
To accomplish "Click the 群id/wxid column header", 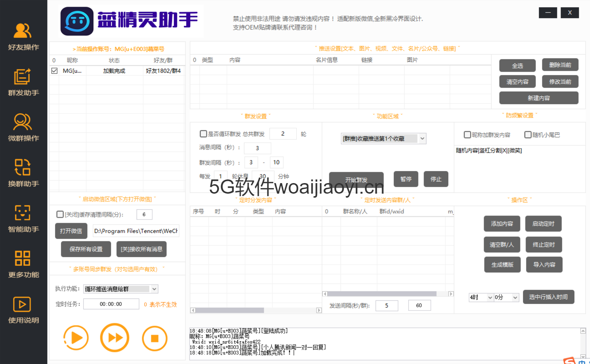I will pos(392,211).
